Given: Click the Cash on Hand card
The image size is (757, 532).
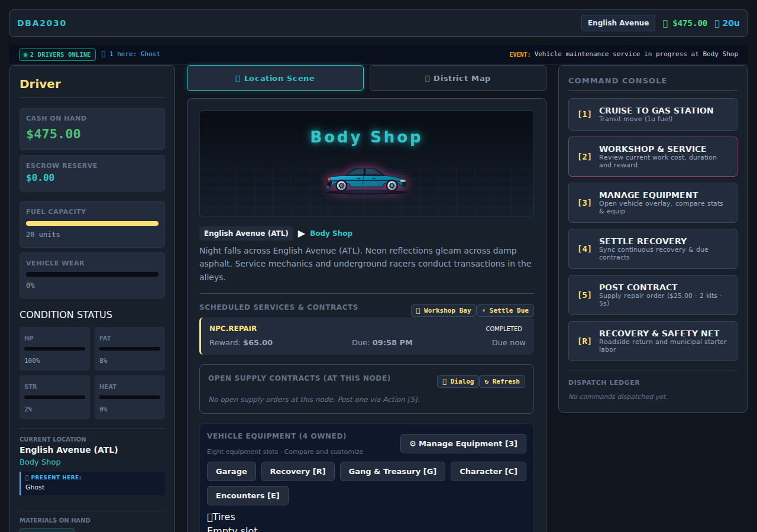Looking at the screenshot, I should (92, 129).
